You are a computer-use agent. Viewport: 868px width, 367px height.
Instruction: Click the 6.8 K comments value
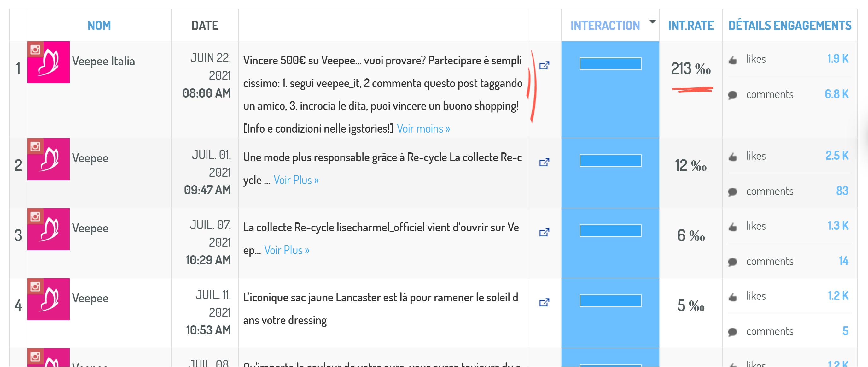837,94
